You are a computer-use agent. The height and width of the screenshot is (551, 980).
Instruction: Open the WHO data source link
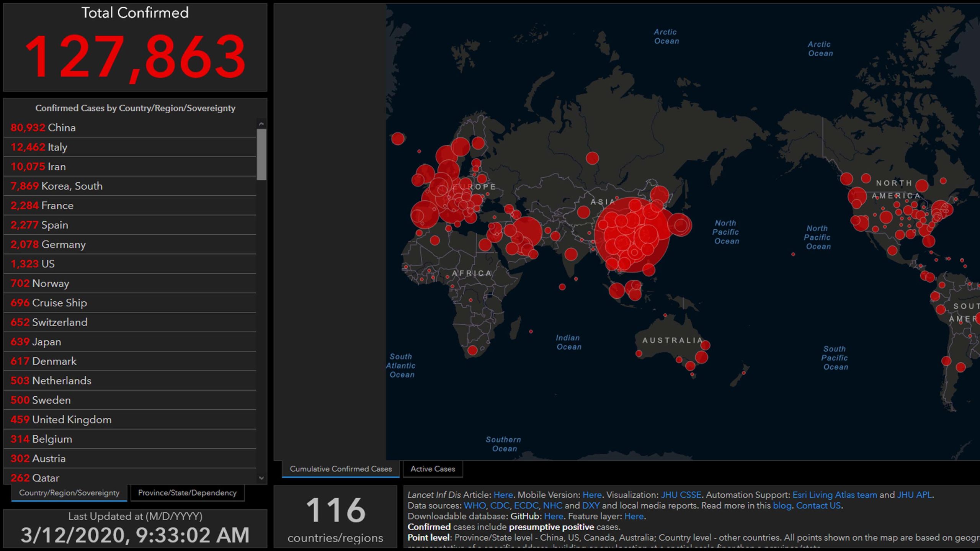[474, 505]
